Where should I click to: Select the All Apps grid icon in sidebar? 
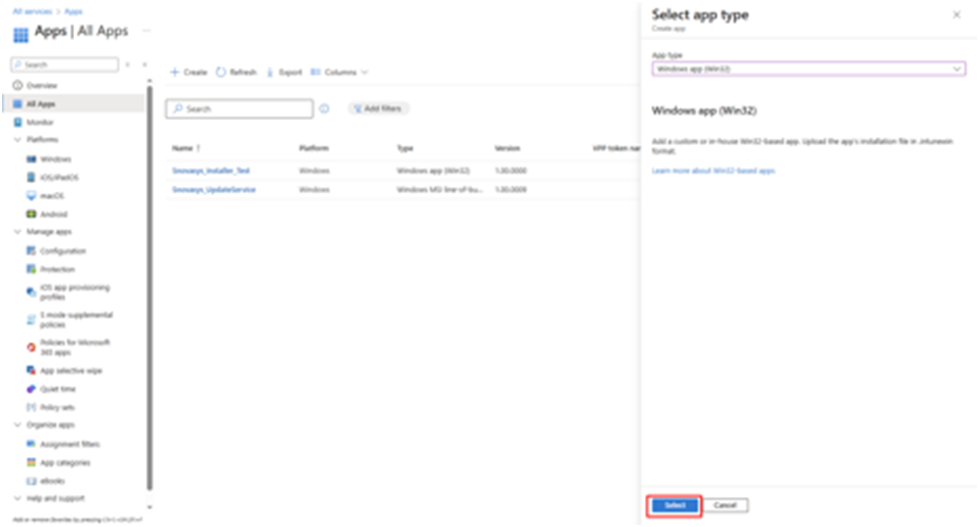[x=17, y=104]
